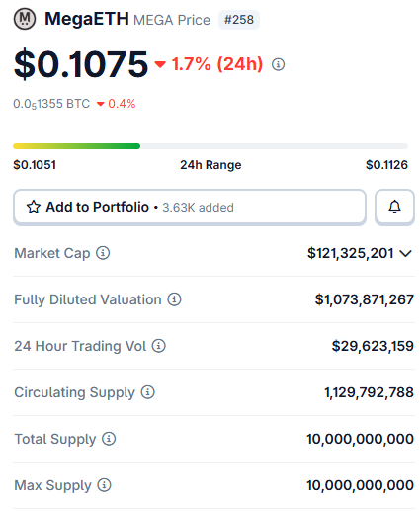
Task: Show Circulating Supply info icon
Action: click(x=147, y=392)
